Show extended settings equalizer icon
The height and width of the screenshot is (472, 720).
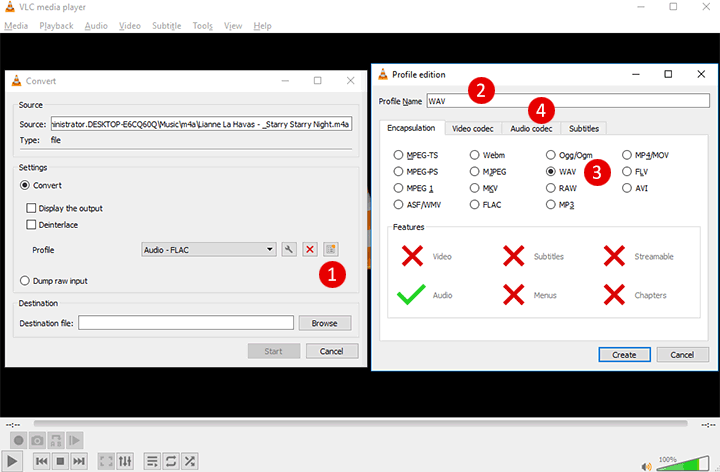point(125,461)
